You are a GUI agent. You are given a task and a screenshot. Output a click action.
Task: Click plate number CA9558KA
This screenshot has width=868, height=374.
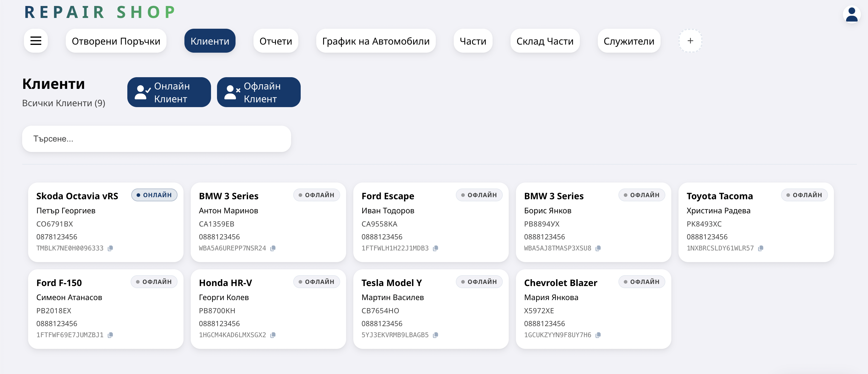(379, 224)
